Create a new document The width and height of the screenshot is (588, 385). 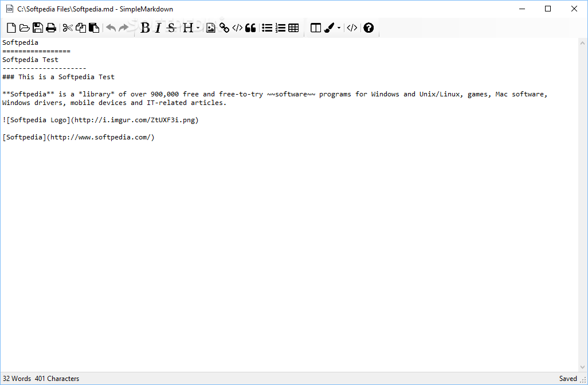[x=11, y=28]
